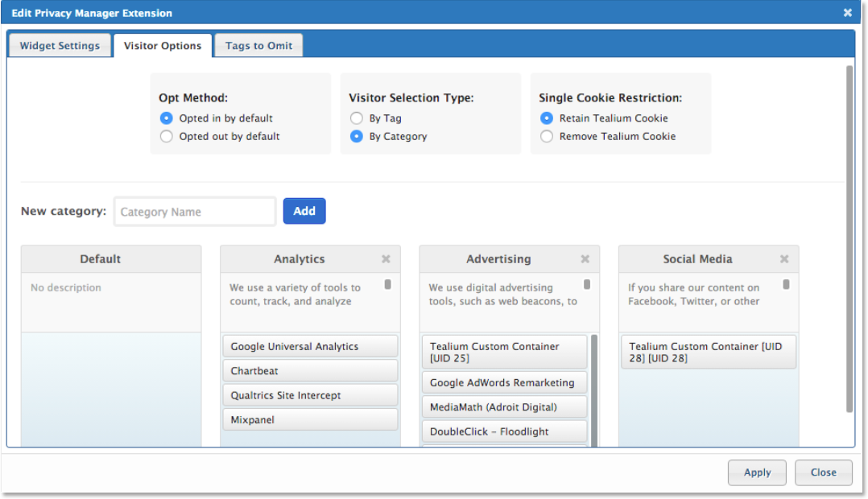Click the Analytics category header title
This screenshot has width=868, height=499.
[300, 259]
